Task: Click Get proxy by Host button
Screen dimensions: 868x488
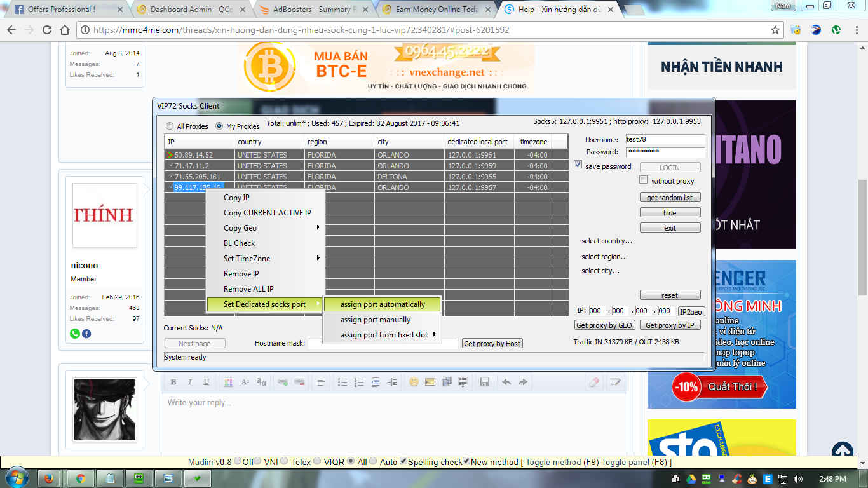Action: coord(492,343)
